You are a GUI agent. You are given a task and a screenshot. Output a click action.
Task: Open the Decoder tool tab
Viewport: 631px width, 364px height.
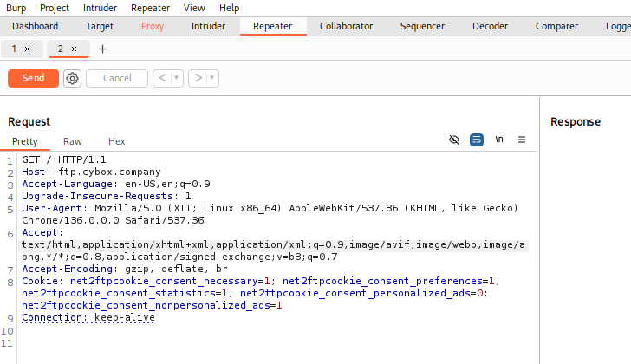[x=490, y=26]
